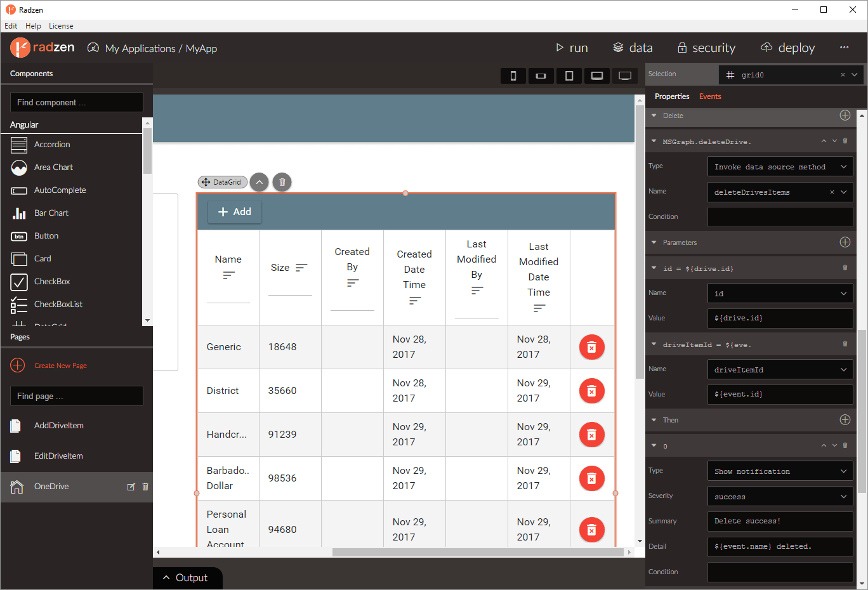Click the DataGrid move handle
This screenshot has width=868, height=590.
(206, 182)
